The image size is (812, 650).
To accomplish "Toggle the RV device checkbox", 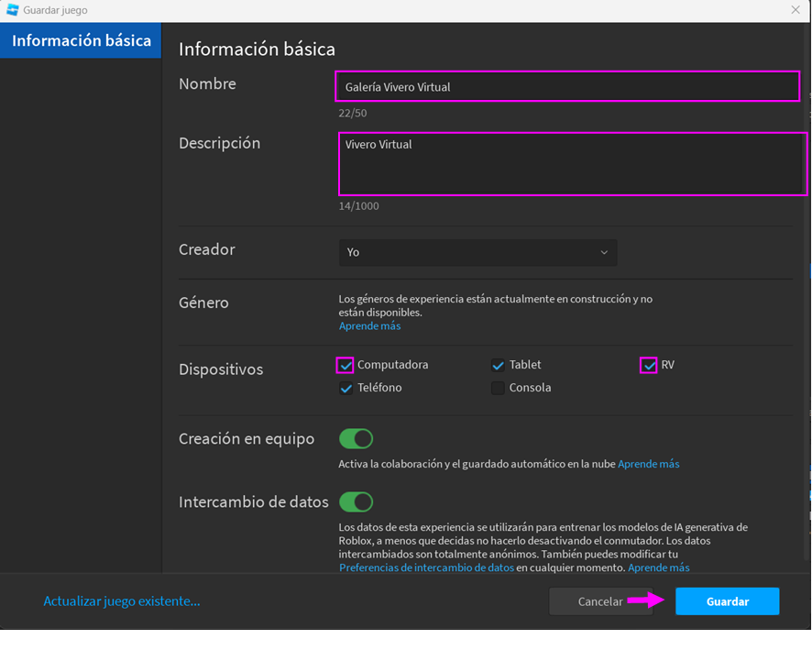I will [649, 365].
